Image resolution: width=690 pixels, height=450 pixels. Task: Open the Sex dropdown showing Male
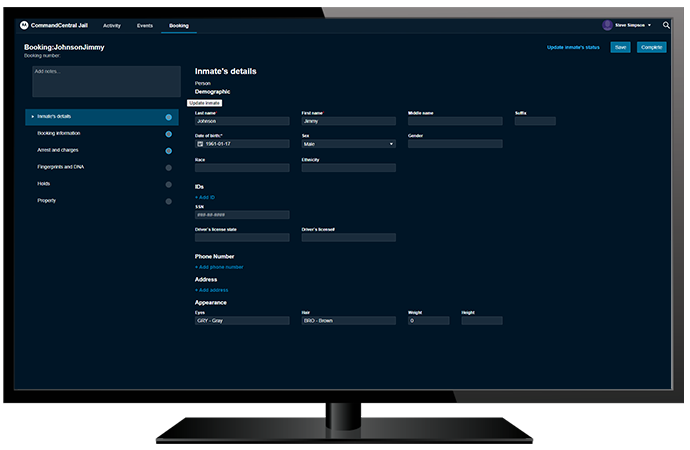click(348, 144)
